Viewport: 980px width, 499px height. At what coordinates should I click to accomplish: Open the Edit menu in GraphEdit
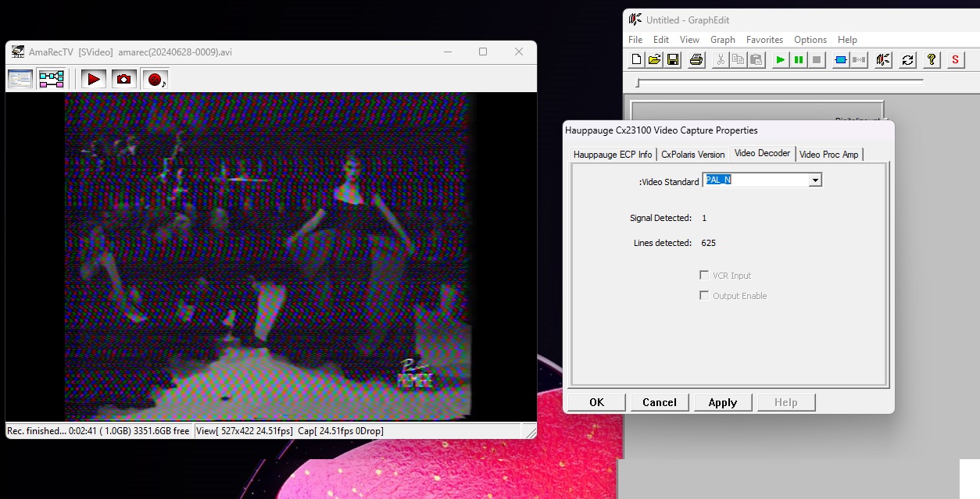tap(661, 40)
